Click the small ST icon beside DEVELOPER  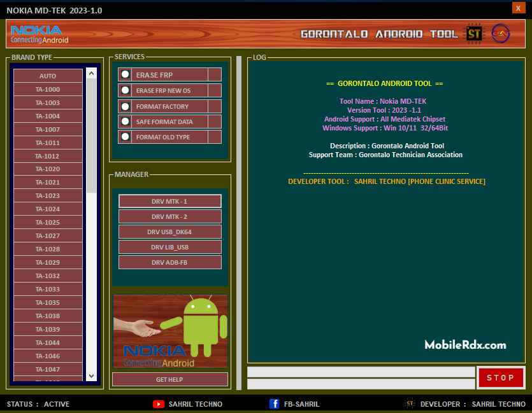pyautogui.click(x=410, y=403)
